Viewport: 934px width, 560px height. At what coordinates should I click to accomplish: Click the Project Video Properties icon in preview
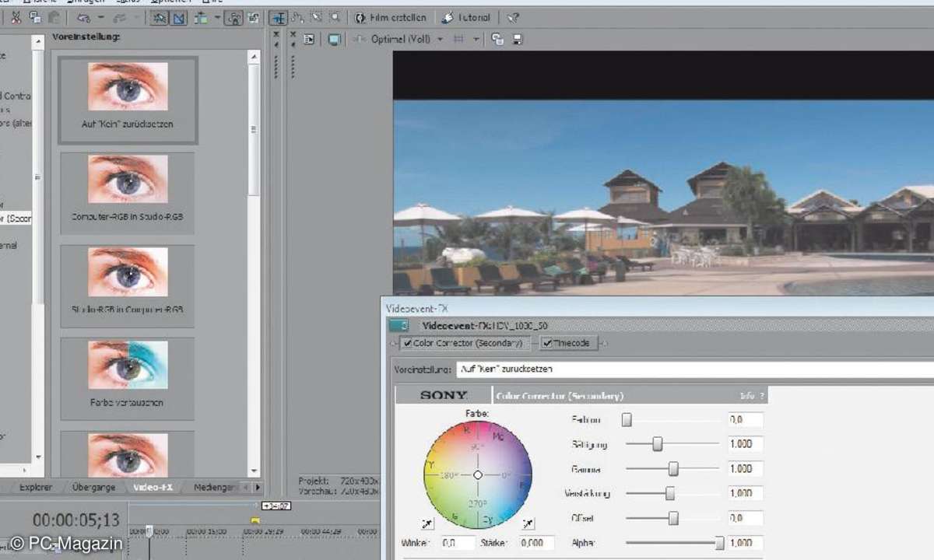309,39
